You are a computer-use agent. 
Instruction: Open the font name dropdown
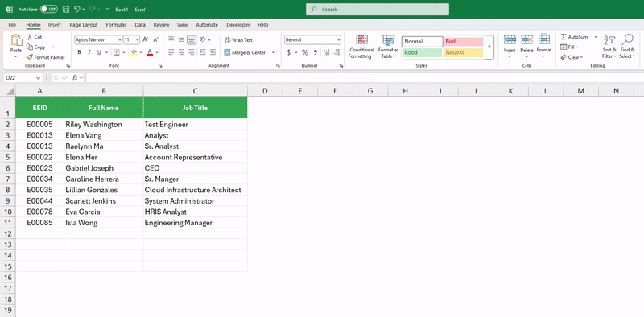(x=119, y=40)
